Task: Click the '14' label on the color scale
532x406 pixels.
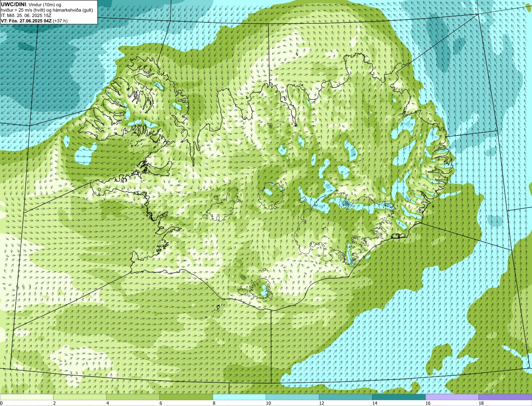Action: coord(375,403)
